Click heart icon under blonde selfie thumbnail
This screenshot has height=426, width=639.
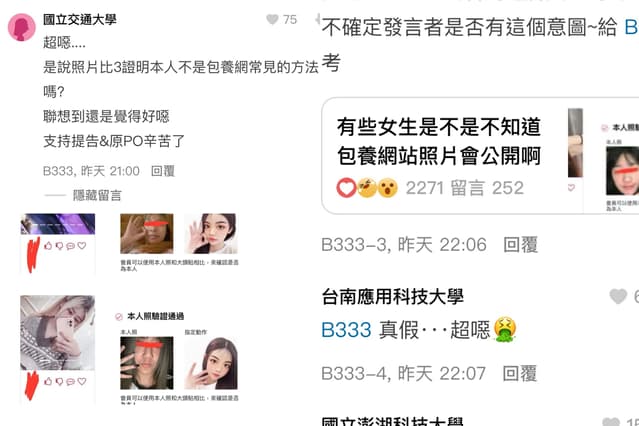tap(82, 381)
